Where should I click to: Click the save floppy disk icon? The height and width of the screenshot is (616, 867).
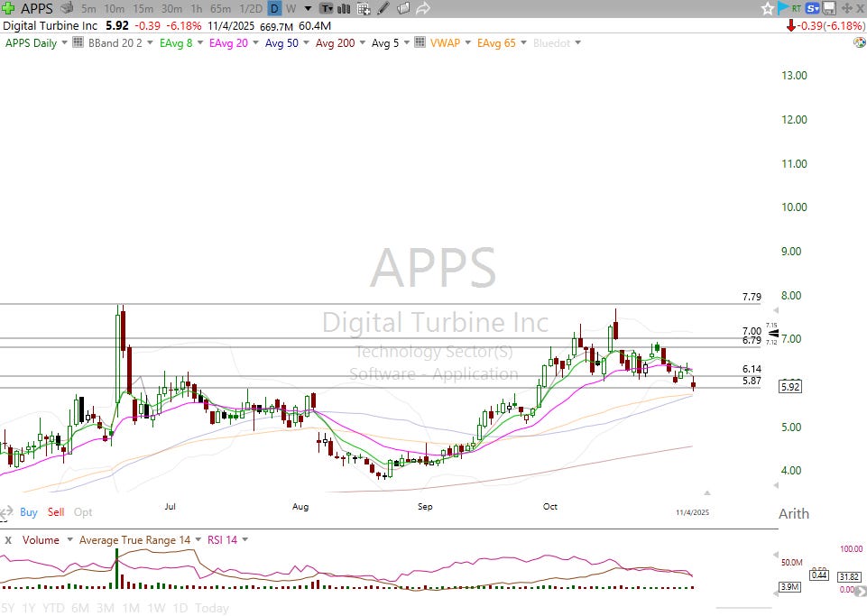pyautogui.click(x=829, y=8)
